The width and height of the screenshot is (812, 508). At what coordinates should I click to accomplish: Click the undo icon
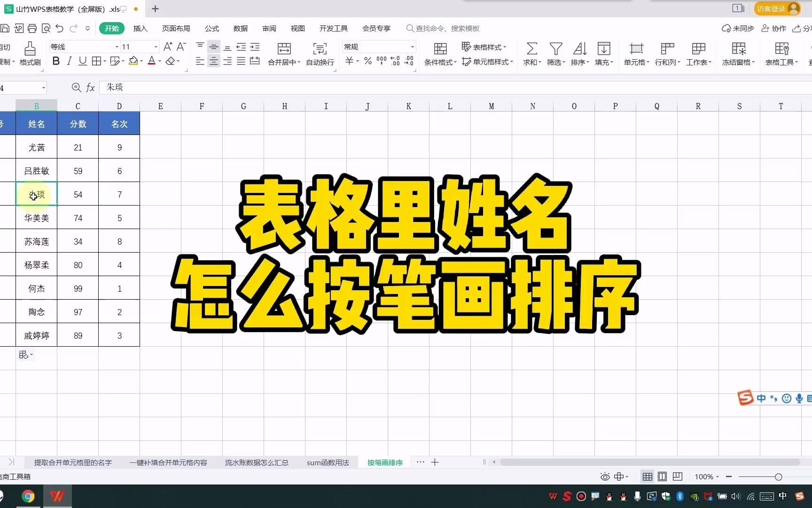[59, 28]
